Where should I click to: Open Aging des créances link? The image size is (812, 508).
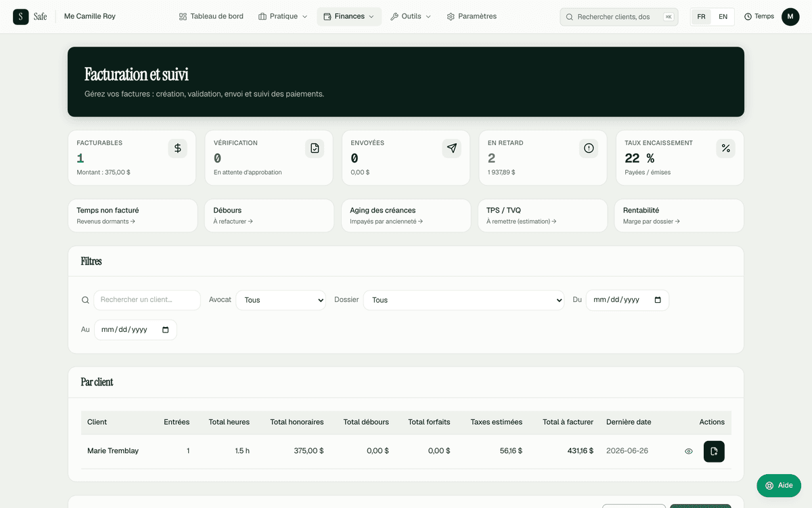pyautogui.click(x=406, y=215)
